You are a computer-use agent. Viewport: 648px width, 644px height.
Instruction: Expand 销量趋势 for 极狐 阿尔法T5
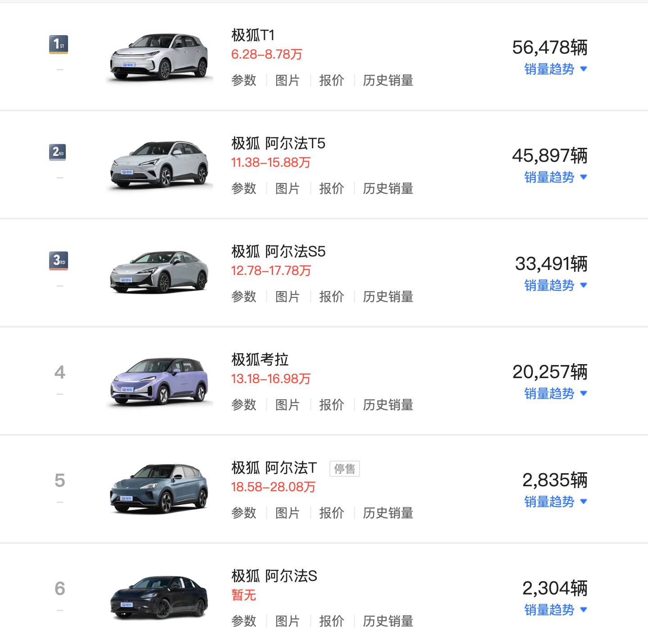pyautogui.click(x=555, y=177)
